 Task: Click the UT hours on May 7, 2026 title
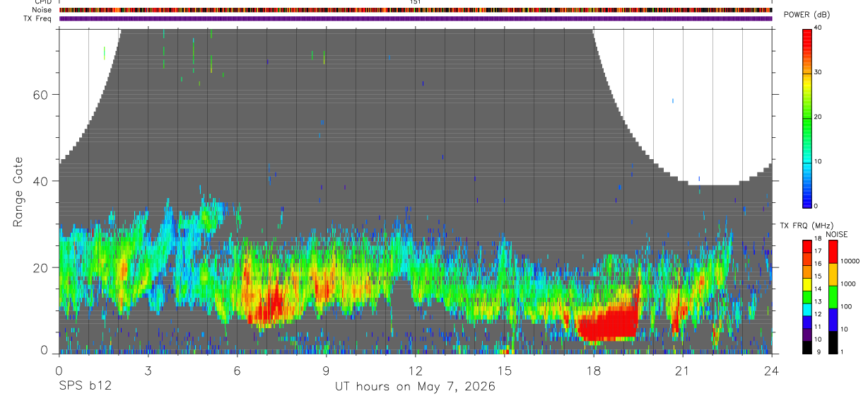coord(415,387)
